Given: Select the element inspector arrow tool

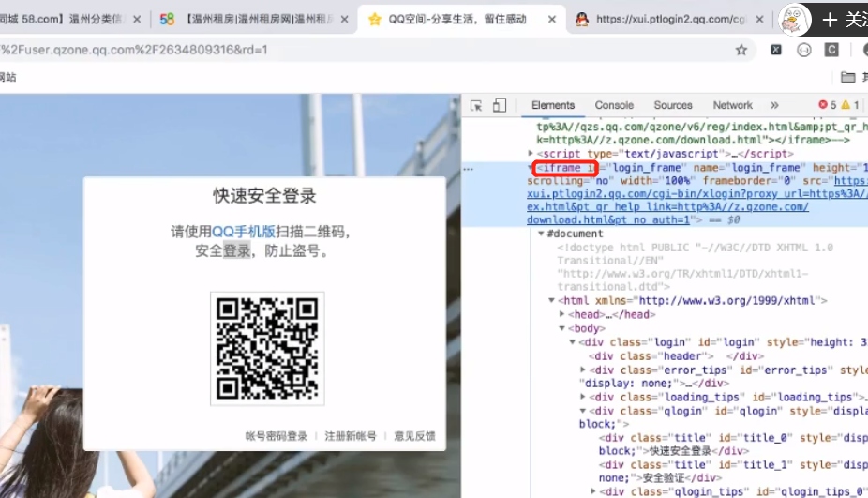Looking at the screenshot, I should [476, 105].
